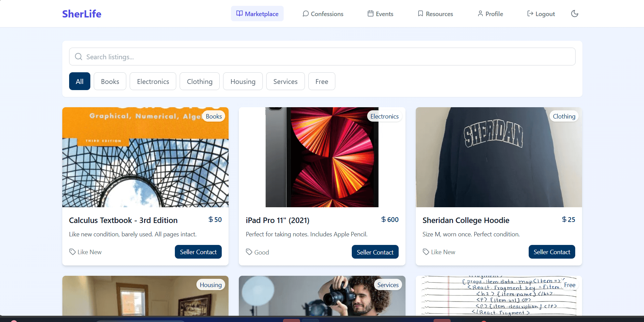View your Profile page
This screenshot has width=644, height=322.
click(490, 14)
